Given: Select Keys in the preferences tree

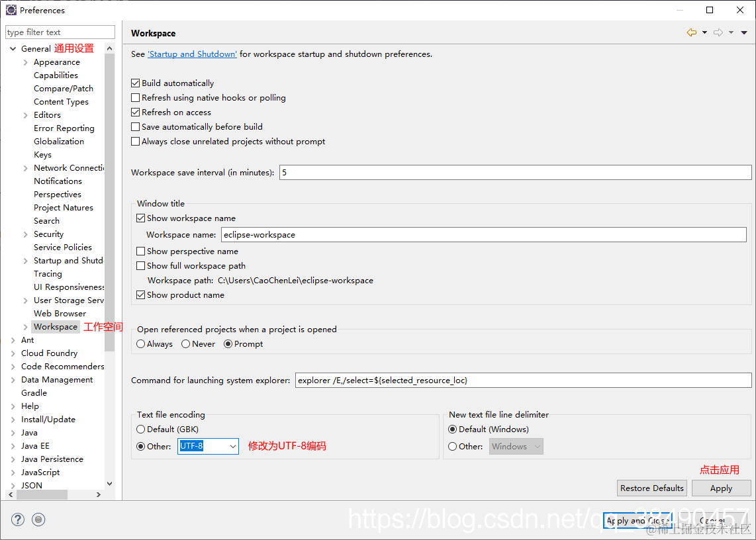Looking at the screenshot, I should tap(42, 155).
